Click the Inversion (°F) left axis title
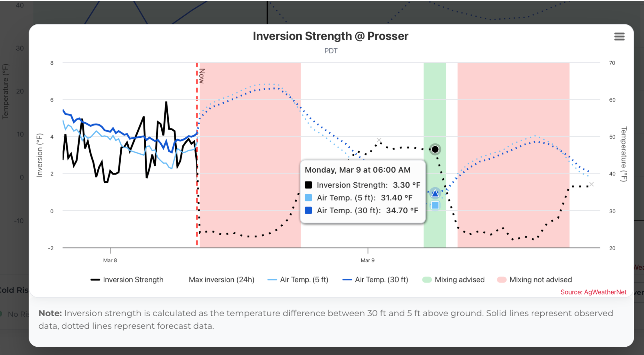 click(x=40, y=155)
